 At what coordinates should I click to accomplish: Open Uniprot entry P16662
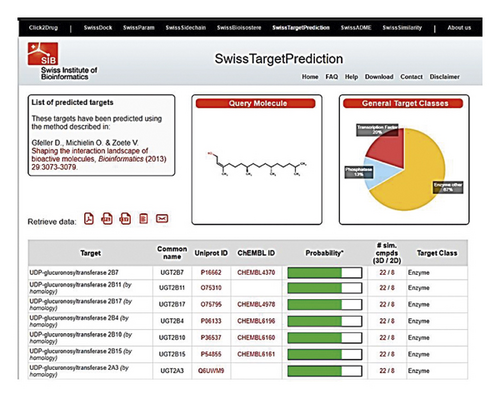point(211,272)
